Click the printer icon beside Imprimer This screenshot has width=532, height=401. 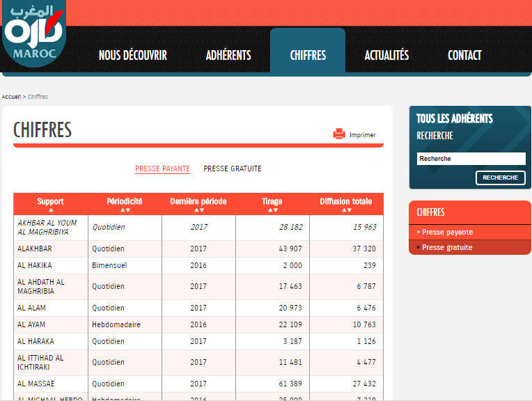pyautogui.click(x=339, y=134)
